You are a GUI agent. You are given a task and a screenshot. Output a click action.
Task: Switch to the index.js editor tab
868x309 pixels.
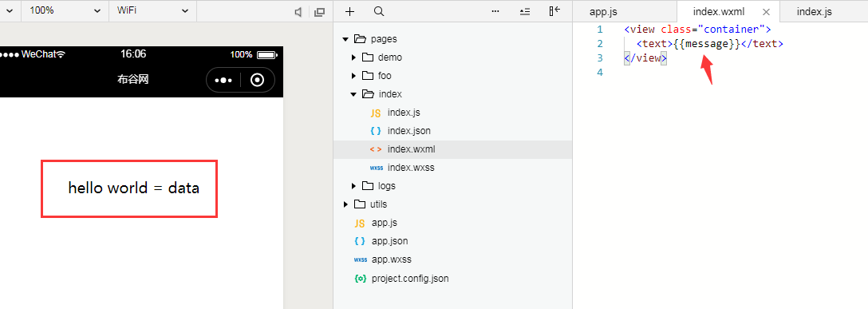814,12
